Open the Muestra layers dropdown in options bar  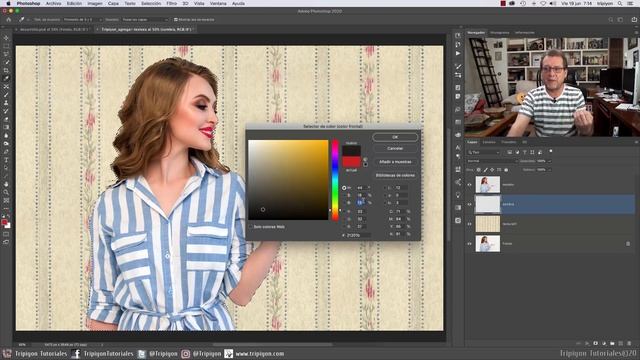click(x=145, y=20)
